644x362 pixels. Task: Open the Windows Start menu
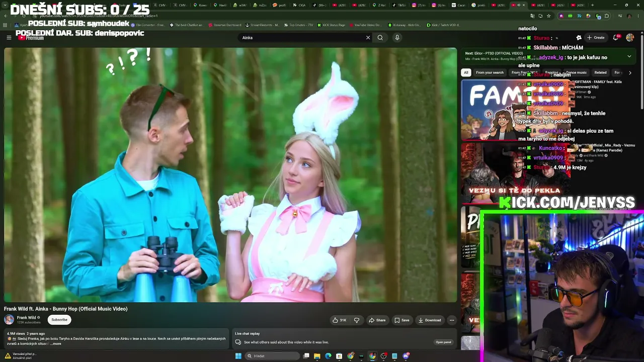point(238,356)
